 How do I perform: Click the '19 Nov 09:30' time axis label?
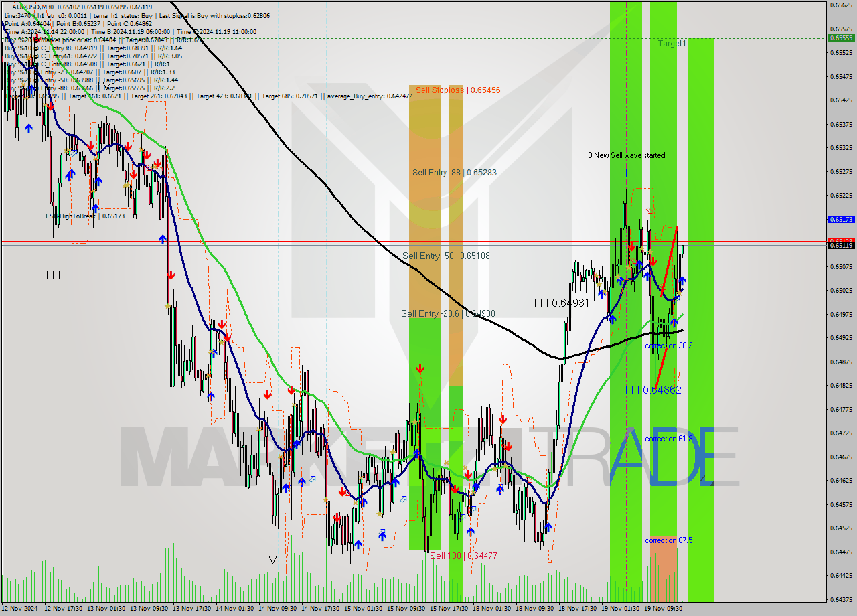click(x=663, y=609)
